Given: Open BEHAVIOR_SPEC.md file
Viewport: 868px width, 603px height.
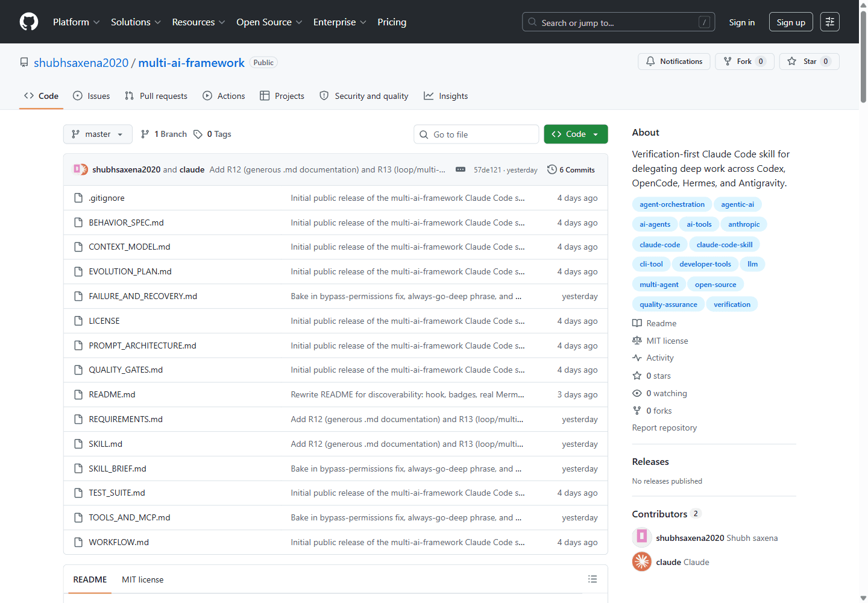Looking at the screenshot, I should coord(127,223).
